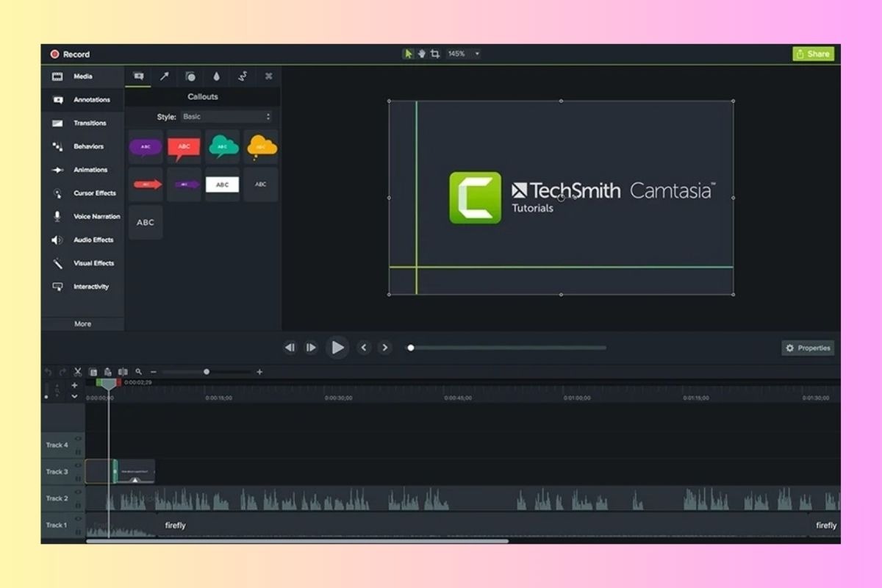Click the previous frame step-back button
This screenshot has height=588, width=882.
290,348
